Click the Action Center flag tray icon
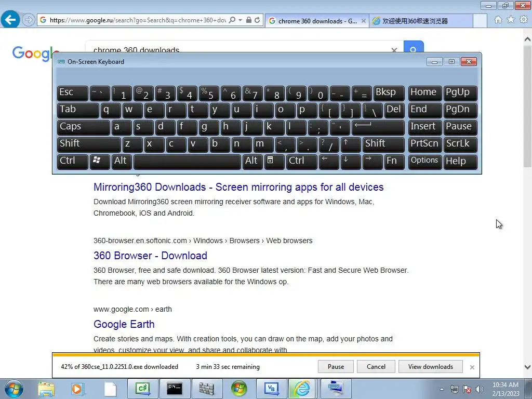The width and height of the screenshot is (532, 399). pyautogui.click(x=467, y=389)
